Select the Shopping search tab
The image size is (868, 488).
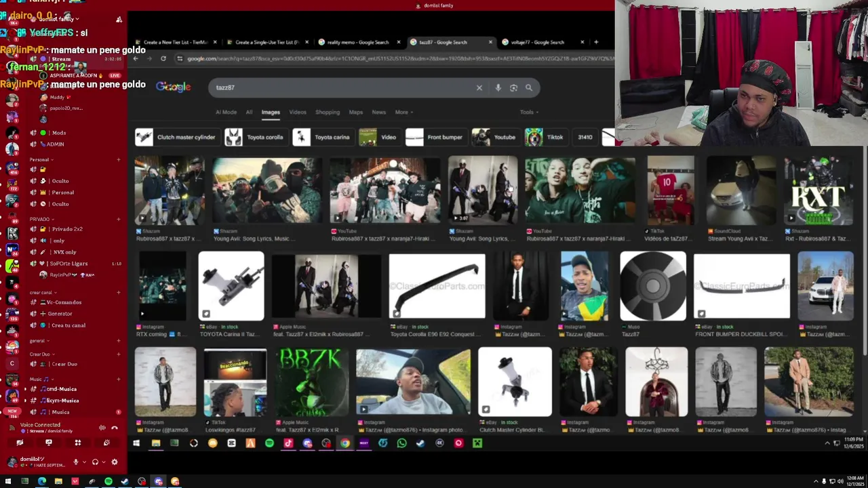point(328,113)
